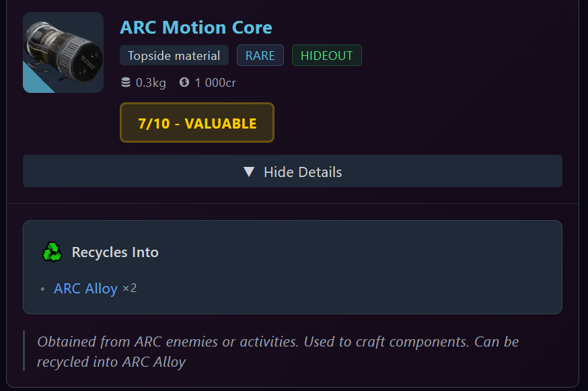Click the ARC Motion Core title

[x=196, y=28]
